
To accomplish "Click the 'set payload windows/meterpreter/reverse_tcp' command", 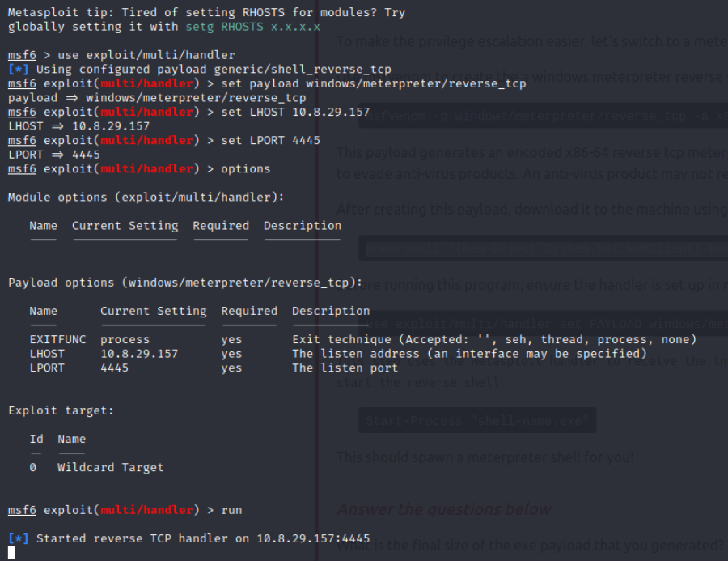I will 373,83.
